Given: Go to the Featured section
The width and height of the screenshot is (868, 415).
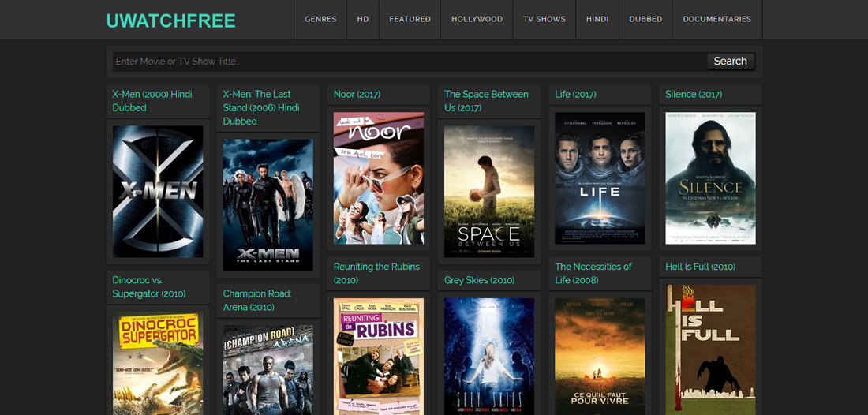Looking at the screenshot, I should 410,20.
